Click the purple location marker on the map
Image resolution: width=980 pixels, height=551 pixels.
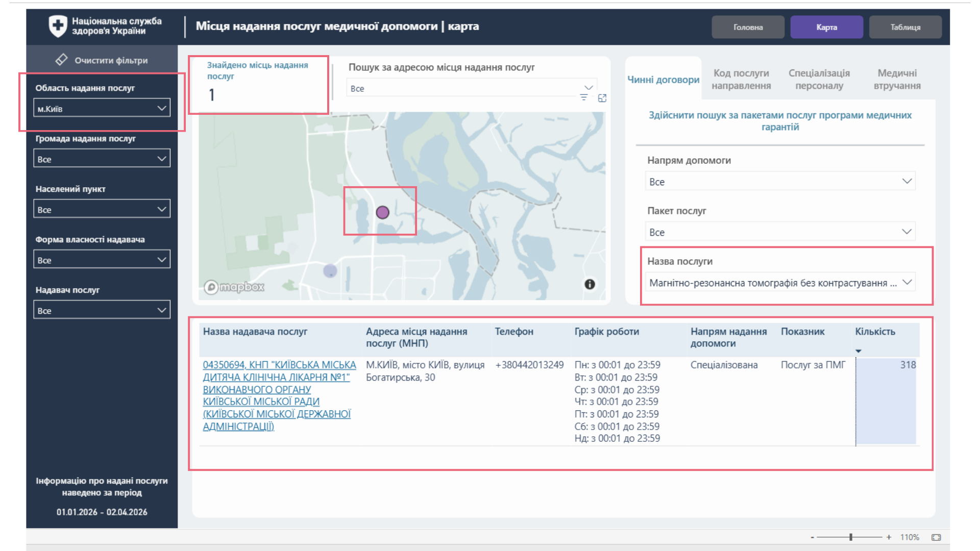382,212
